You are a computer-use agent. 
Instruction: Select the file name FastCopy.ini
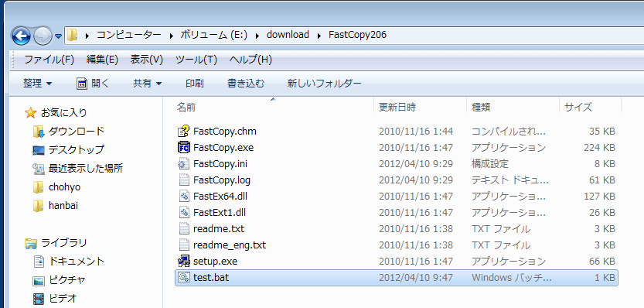220,164
